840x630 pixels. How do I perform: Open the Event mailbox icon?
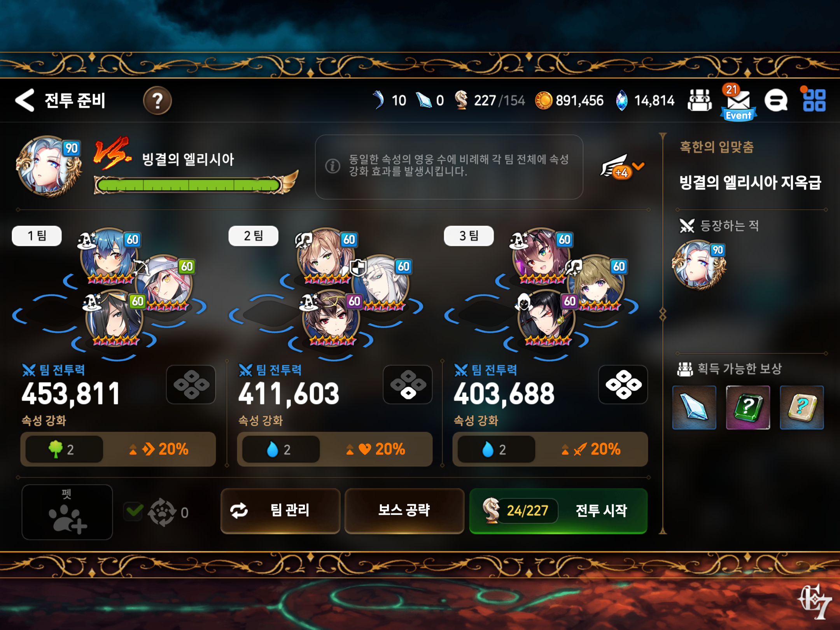738,102
